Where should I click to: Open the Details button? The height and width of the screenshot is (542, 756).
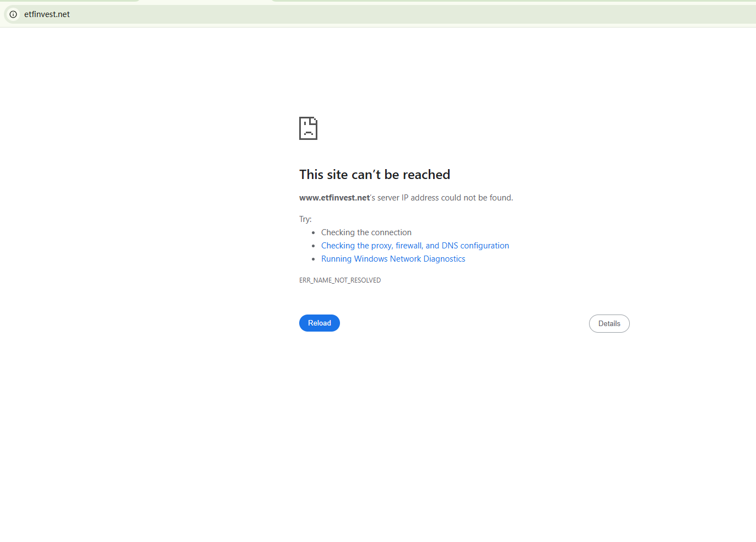tap(609, 324)
